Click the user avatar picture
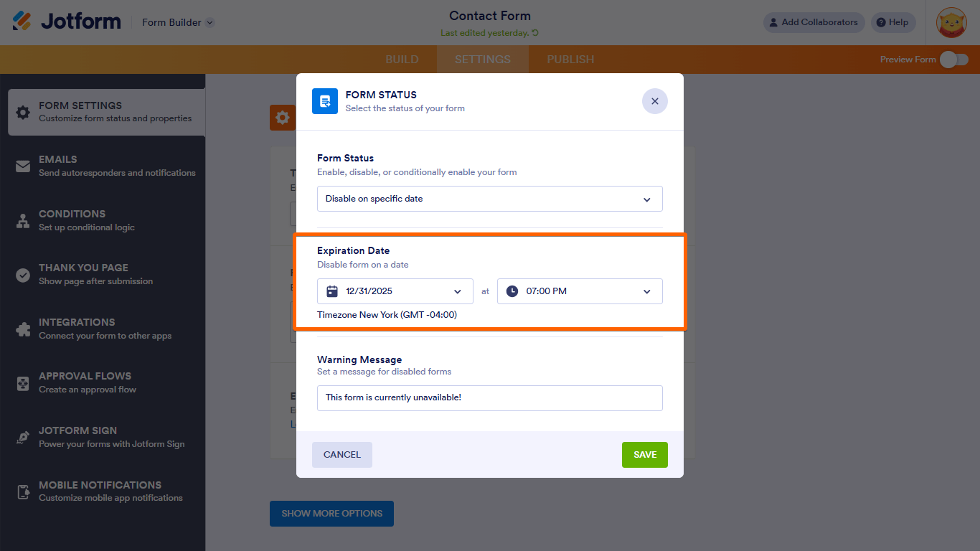This screenshot has width=980, height=551. (951, 22)
